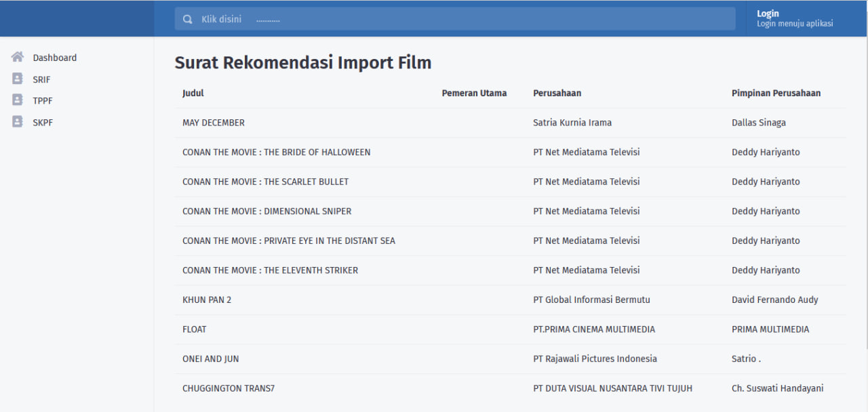The height and width of the screenshot is (412, 868).
Task: Select the ONEI AND JUN row
Action: pyautogui.click(x=211, y=358)
